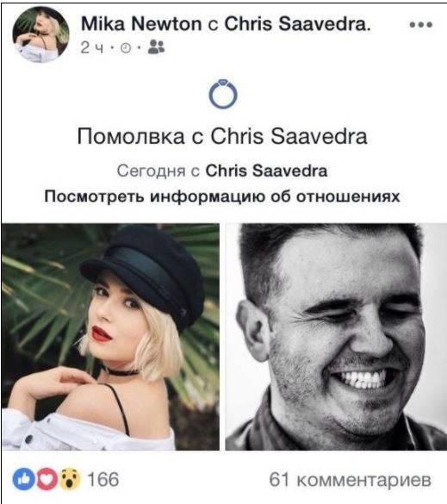Click Chris Saavedra name after Сегодня с

(x=266, y=171)
